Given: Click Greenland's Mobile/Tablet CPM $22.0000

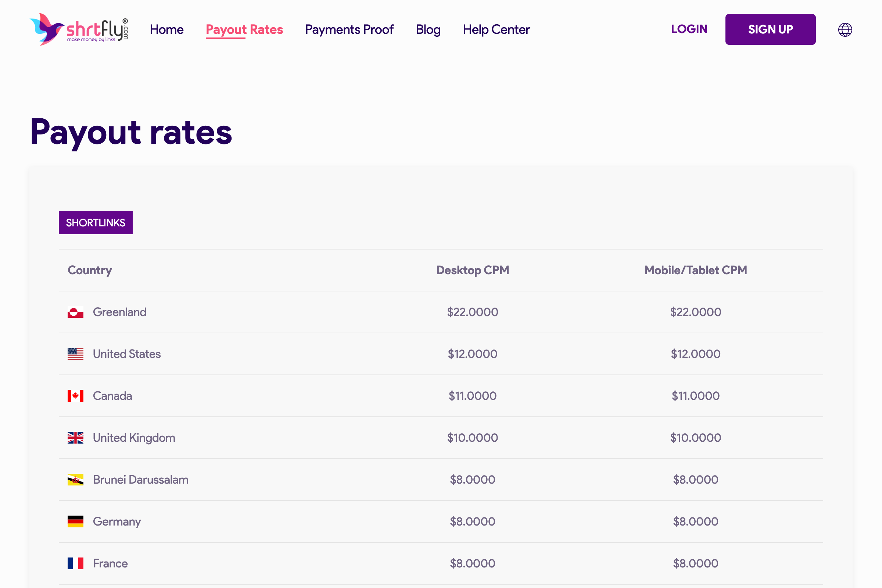Looking at the screenshot, I should pos(696,312).
